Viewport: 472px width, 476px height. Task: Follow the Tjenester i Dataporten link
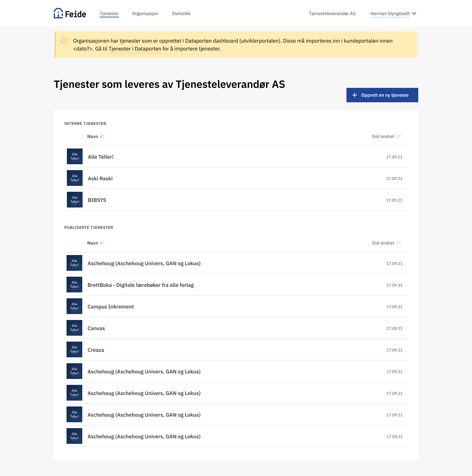coord(135,49)
